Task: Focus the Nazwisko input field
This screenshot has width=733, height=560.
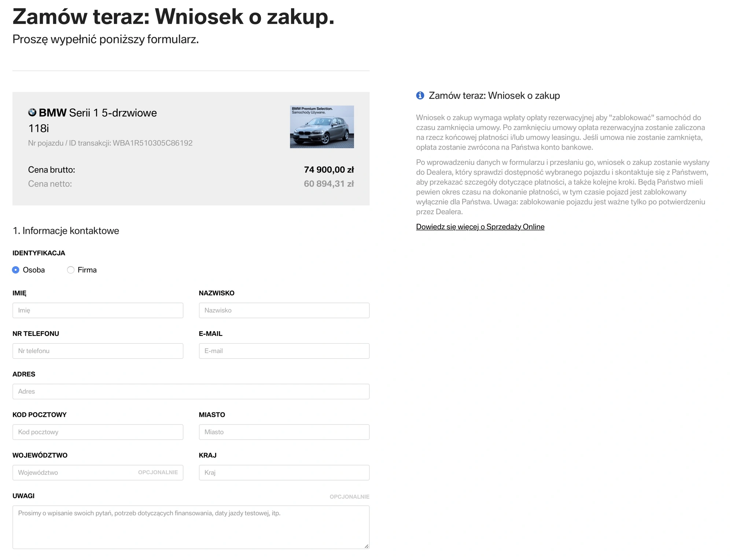Action: pos(284,310)
